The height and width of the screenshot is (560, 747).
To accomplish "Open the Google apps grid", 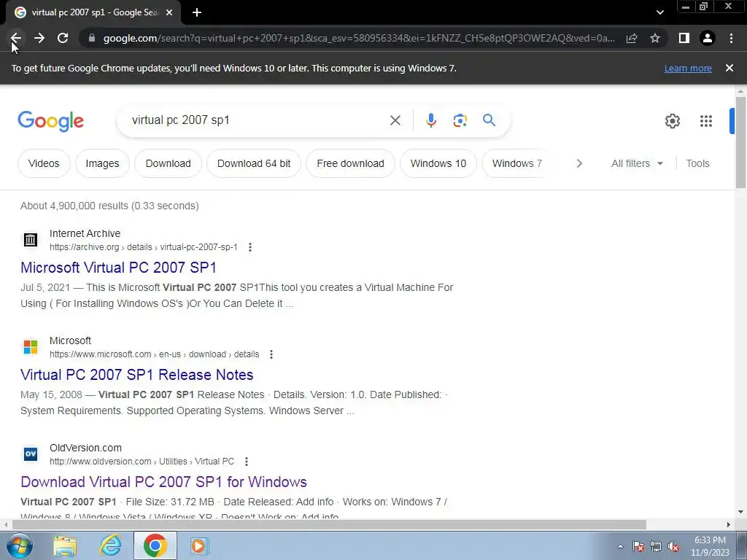I will point(706,121).
